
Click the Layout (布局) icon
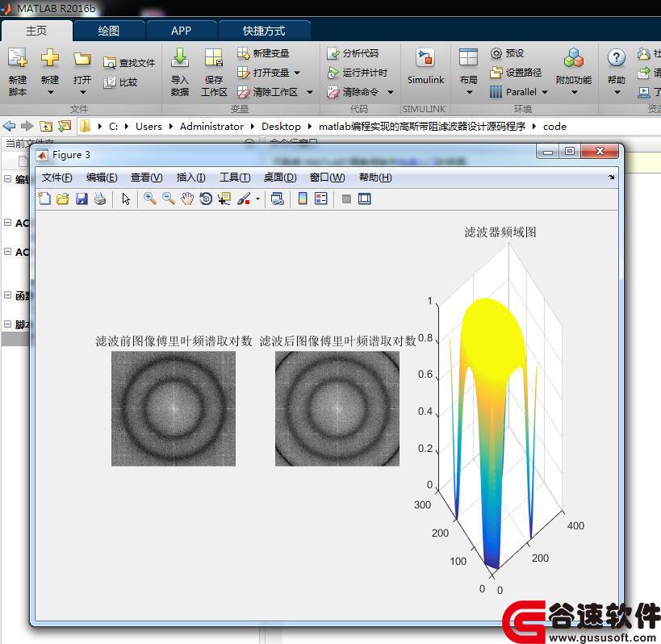468,58
